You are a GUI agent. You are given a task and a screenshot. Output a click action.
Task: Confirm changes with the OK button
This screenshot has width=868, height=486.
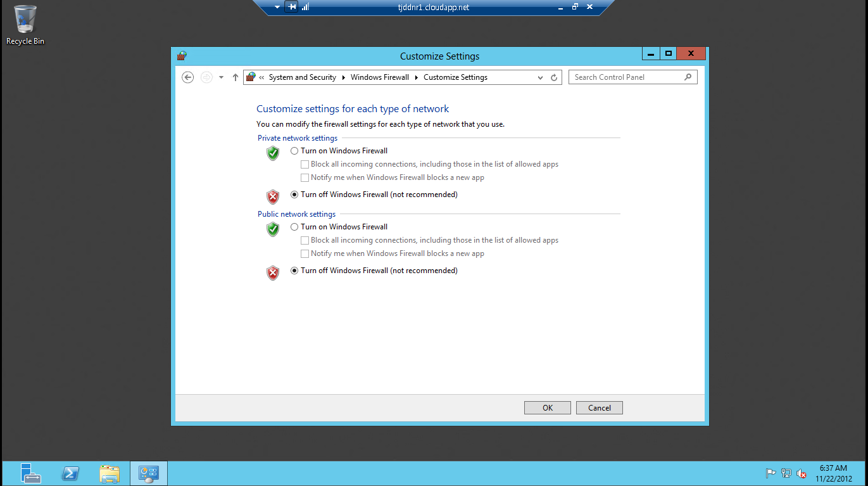pyautogui.click(x=548, y=408)
